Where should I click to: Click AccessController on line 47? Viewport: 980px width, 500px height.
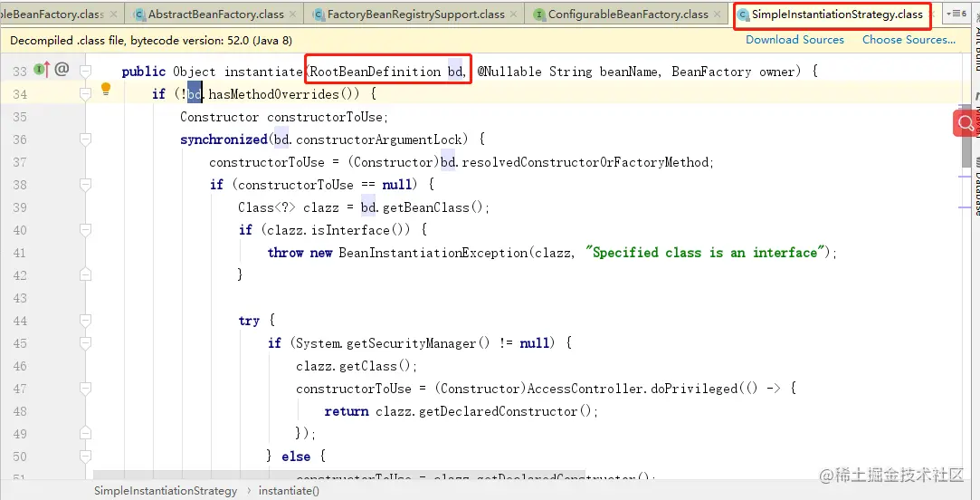pos(585,389)
